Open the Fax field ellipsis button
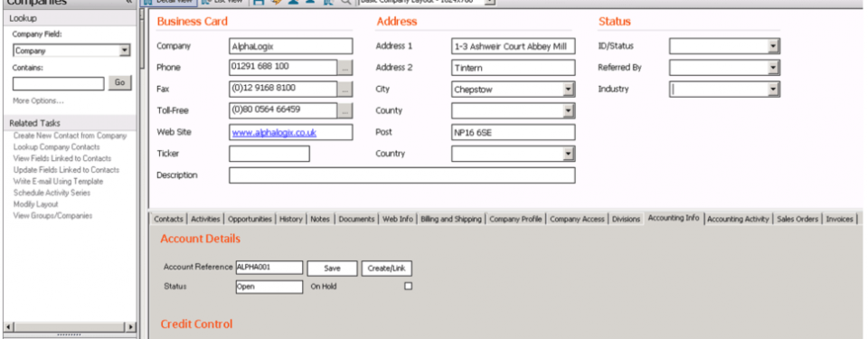This screenshot has height=339, width=868. (x=344, y=89)
